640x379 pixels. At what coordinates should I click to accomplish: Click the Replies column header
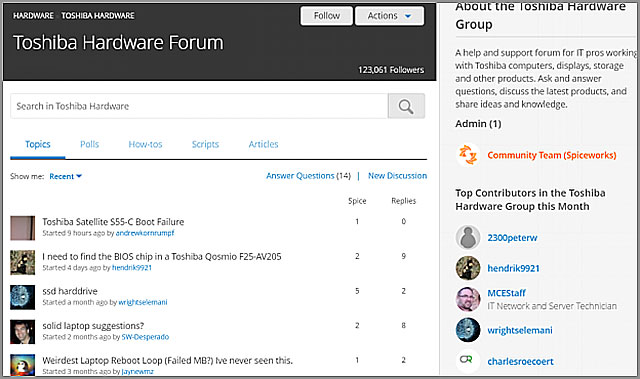tap(404, 201)
